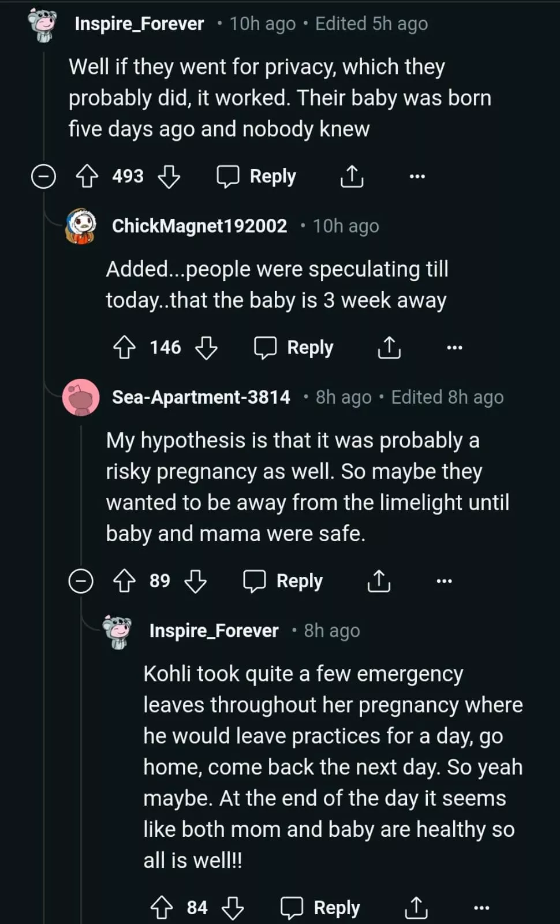Collapse the top Inspire_Forever comment thread
Image resolution: width=560 pixels, height=924 pixels.
pyautogui.click(x=43, y=176)
